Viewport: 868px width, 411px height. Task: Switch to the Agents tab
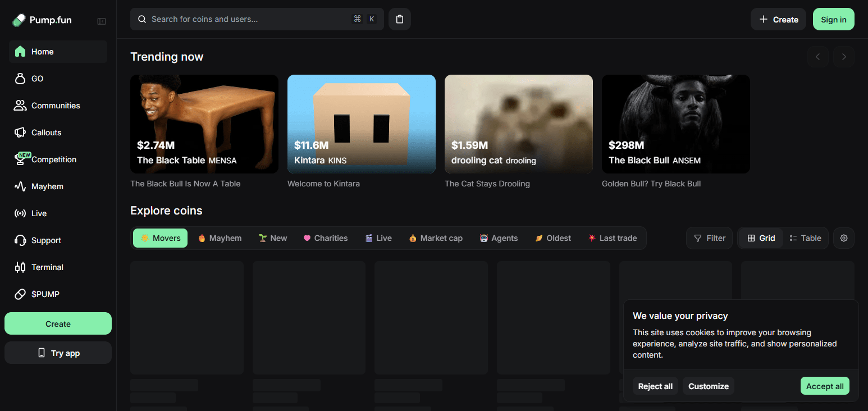point(499,238)
